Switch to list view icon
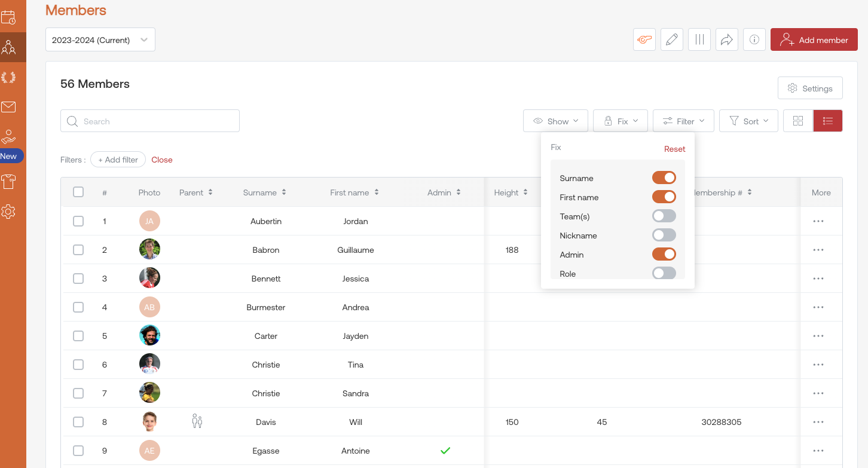 [x=828, y=121]
